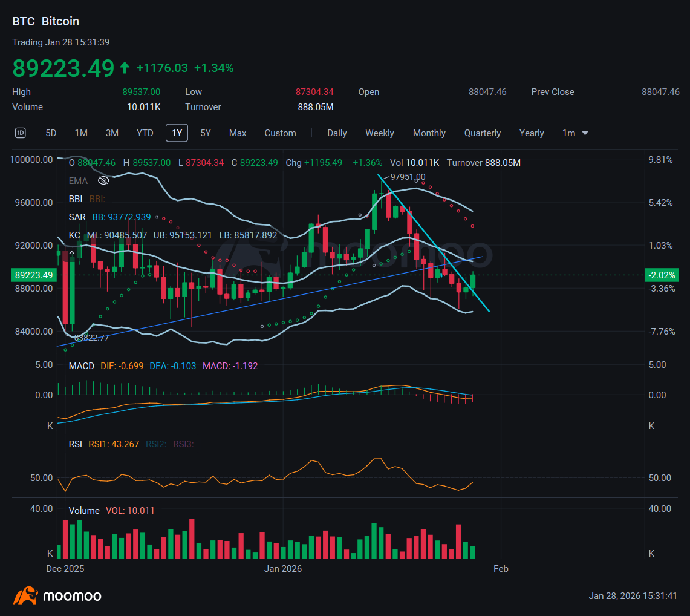The image size is (690, 616).
Task: Switch to the 5D timeframe tab
Action: pos(51,133)
